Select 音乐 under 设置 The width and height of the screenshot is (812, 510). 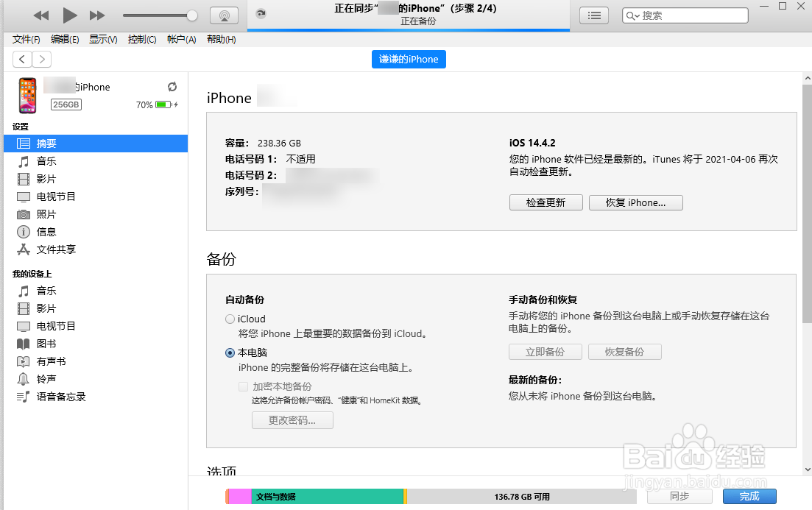click(96, 161)
